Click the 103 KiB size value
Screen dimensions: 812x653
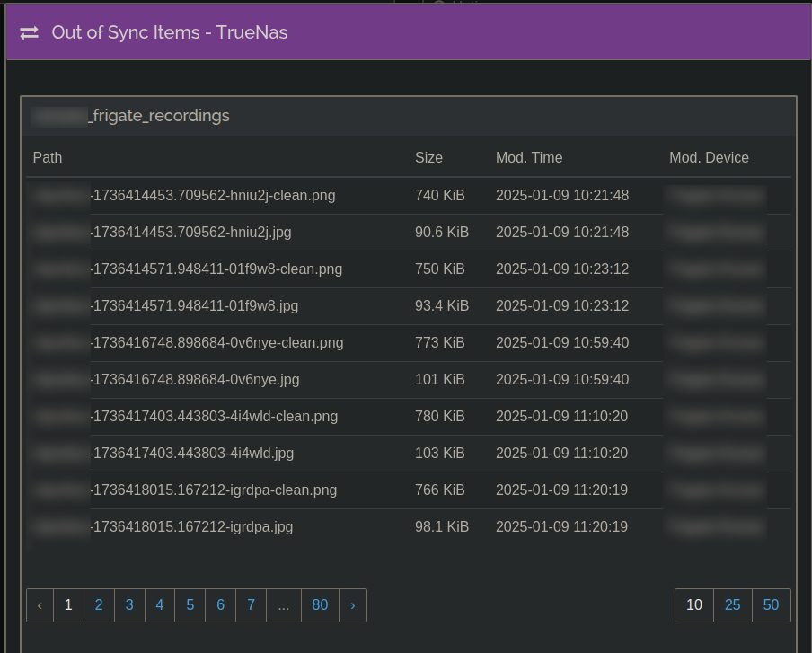pos(439,453)
